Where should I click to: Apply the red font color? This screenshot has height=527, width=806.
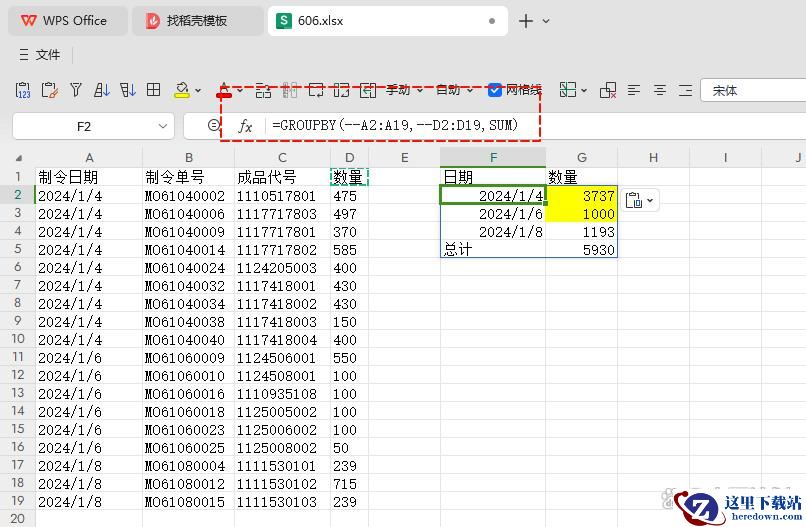point(224,90)
